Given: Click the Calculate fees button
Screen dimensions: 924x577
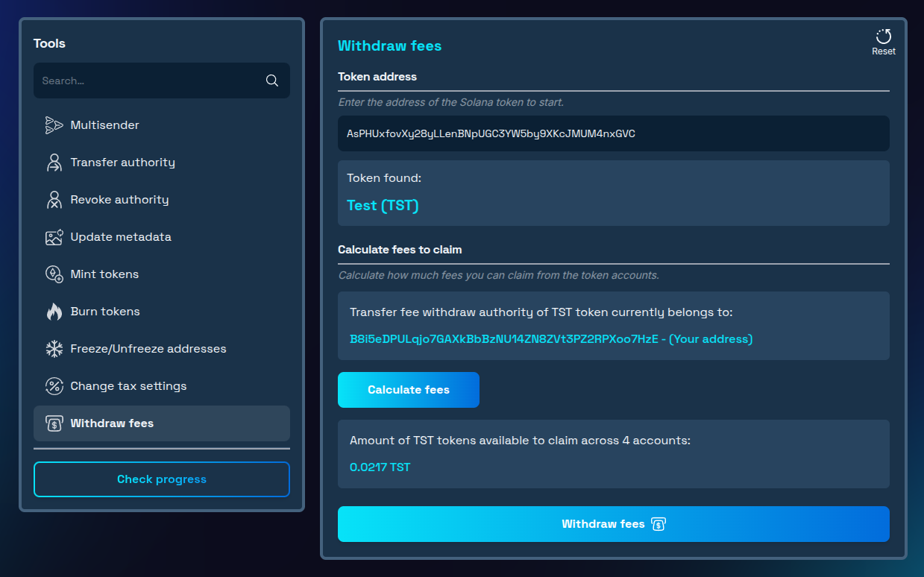Looking at the screenshot, I should pyautogui.click(x=409, y=390).
